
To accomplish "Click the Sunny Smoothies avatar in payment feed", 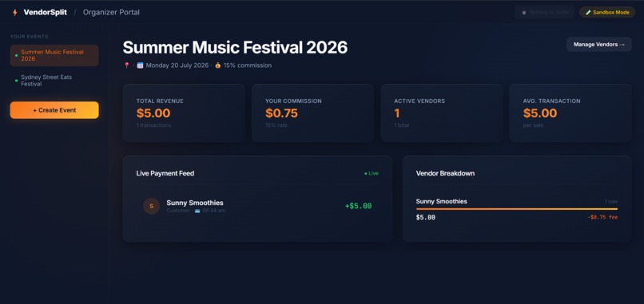I will pyautogui.click(x=151, y=206).
